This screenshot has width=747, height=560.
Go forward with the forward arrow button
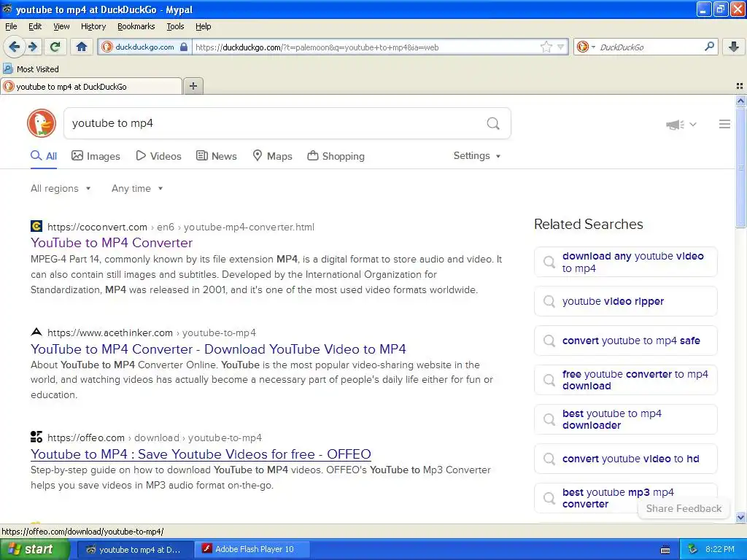point(33,47)
